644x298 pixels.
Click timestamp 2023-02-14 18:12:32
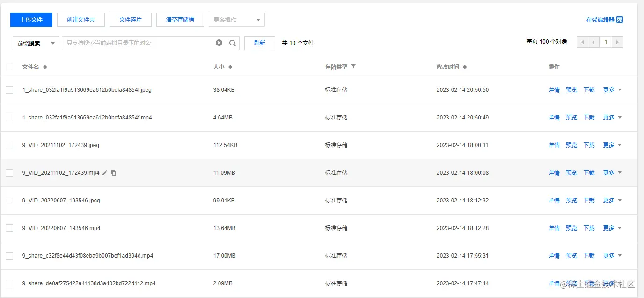pos(462,201)
